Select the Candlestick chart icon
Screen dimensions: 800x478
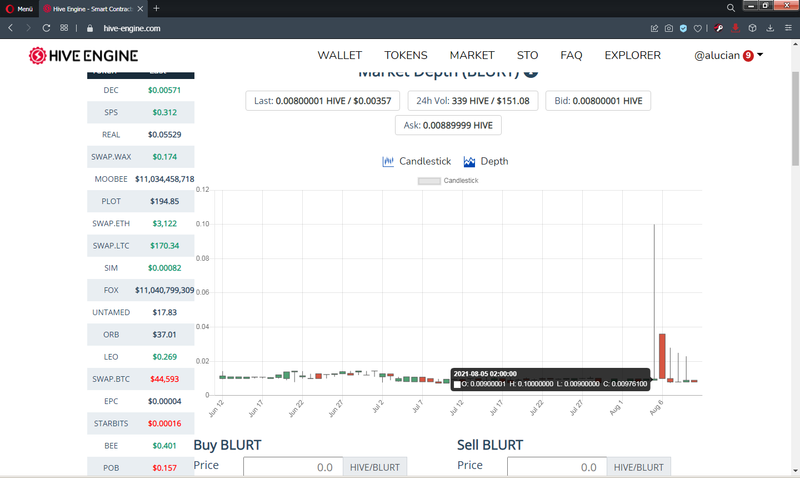pos(389,161)
